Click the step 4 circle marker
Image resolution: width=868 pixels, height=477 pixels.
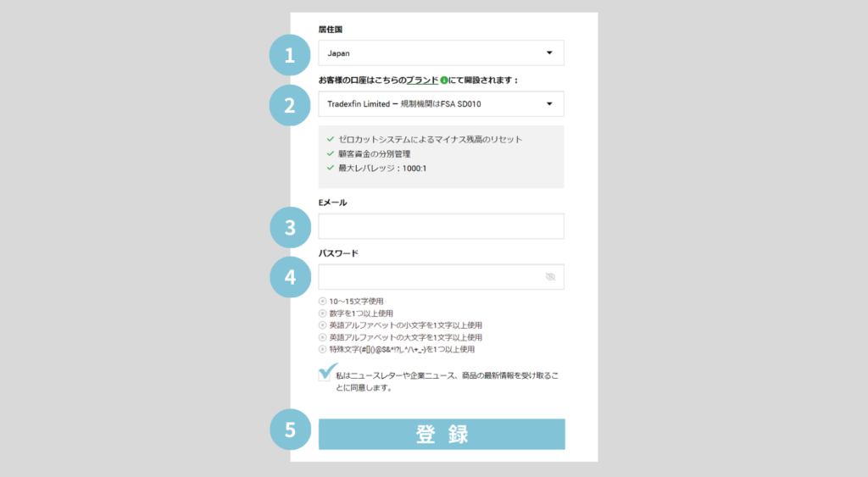tap(290, 277)
